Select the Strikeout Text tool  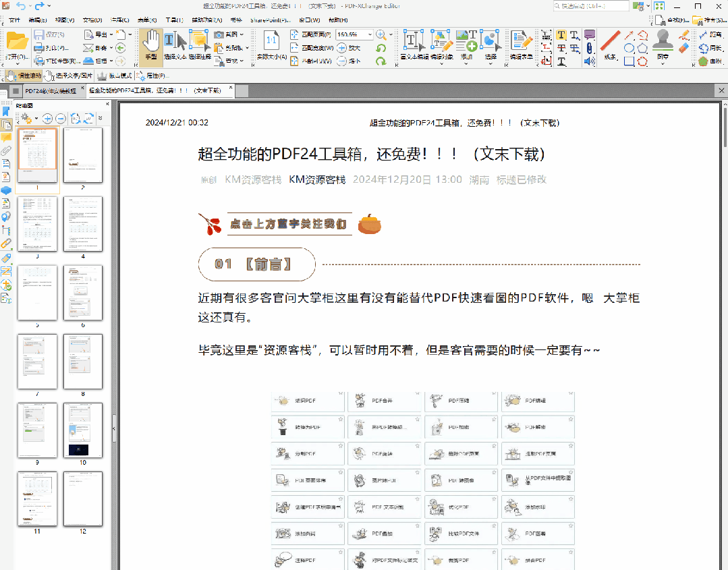pos(561,48)
